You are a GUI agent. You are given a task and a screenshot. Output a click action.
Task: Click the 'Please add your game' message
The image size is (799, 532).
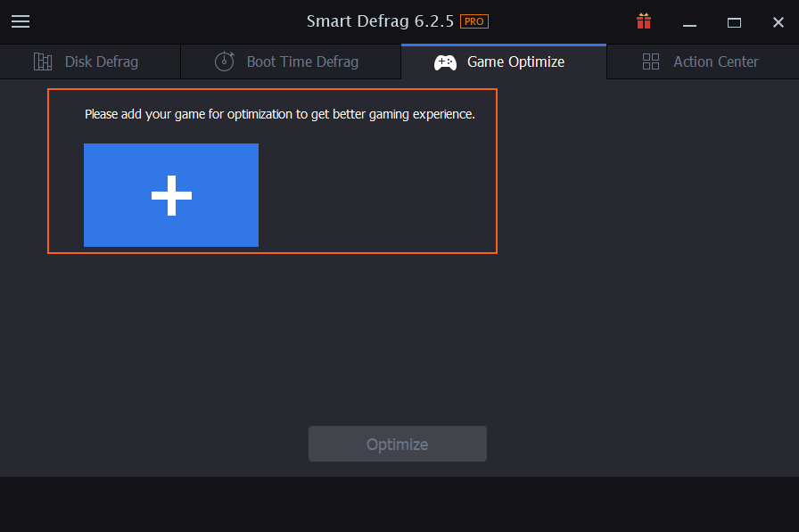[x=280, y=114]
